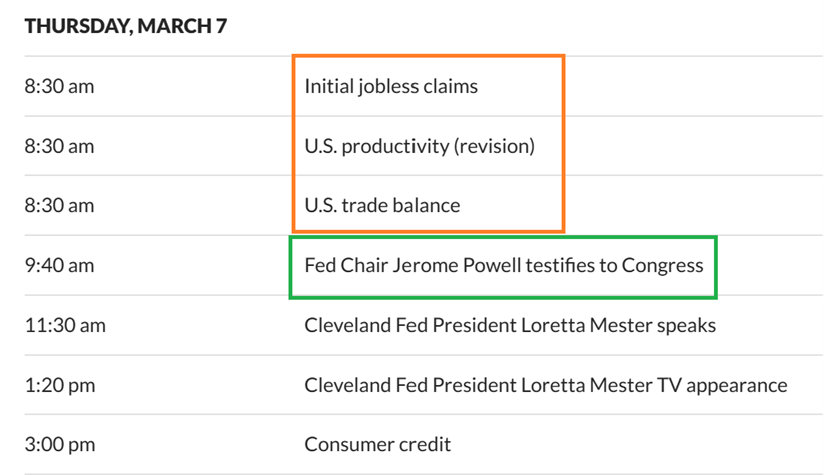Select the 11:30 am time cell
This screenshot has height=475, width=824.
pos(64,325)
